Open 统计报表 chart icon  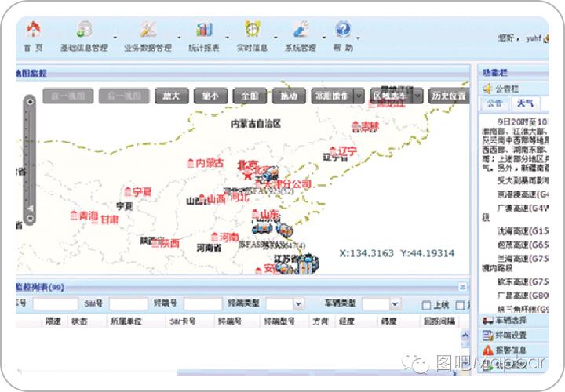point(204,29)
